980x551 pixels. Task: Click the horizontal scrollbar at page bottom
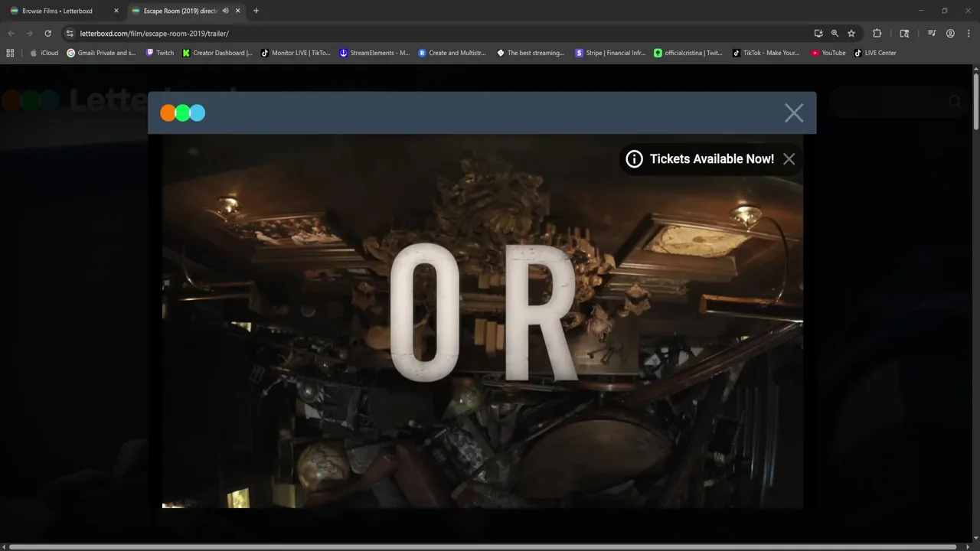point(482,547)
